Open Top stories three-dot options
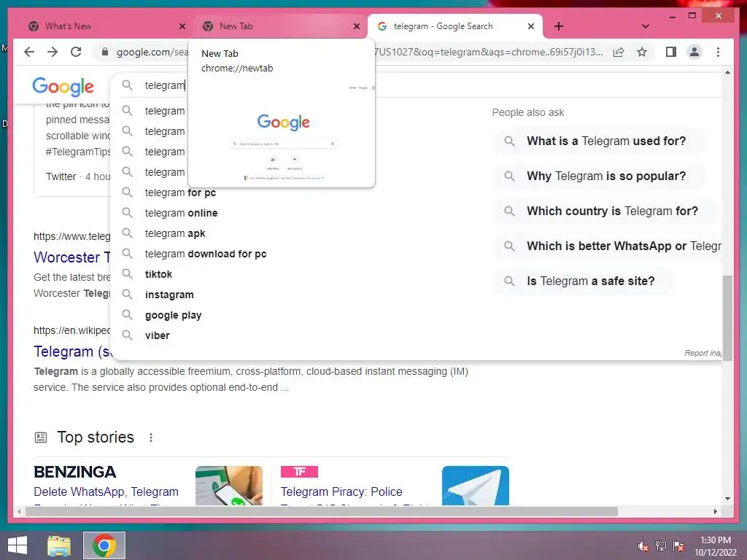Screen dimensions: 747x560 coord(151,437)
